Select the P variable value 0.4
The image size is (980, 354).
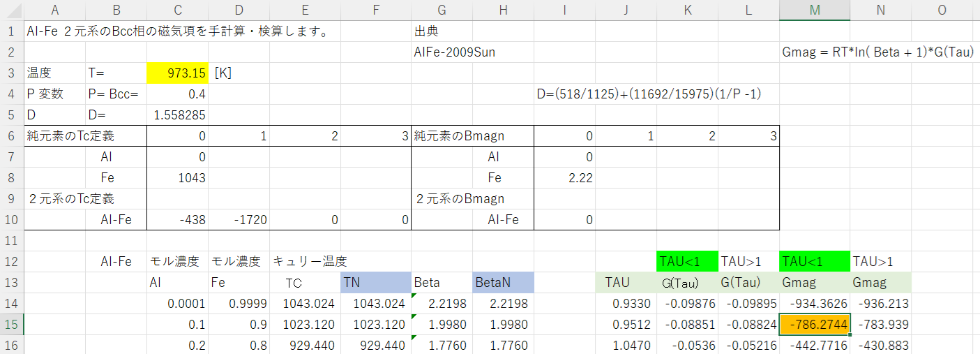177,94
